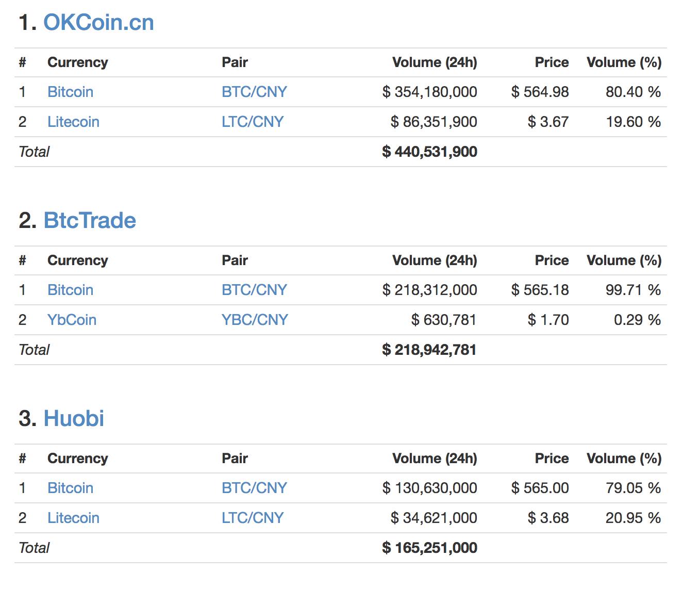Screen dimensions: 700x589
Task: Open BTC/CNY pair under Huobi
Action: [254, 488]
